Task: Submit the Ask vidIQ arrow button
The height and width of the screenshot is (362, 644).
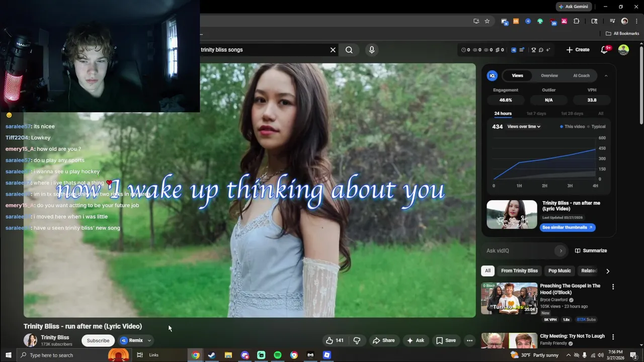Action: (x=560, y=250)
